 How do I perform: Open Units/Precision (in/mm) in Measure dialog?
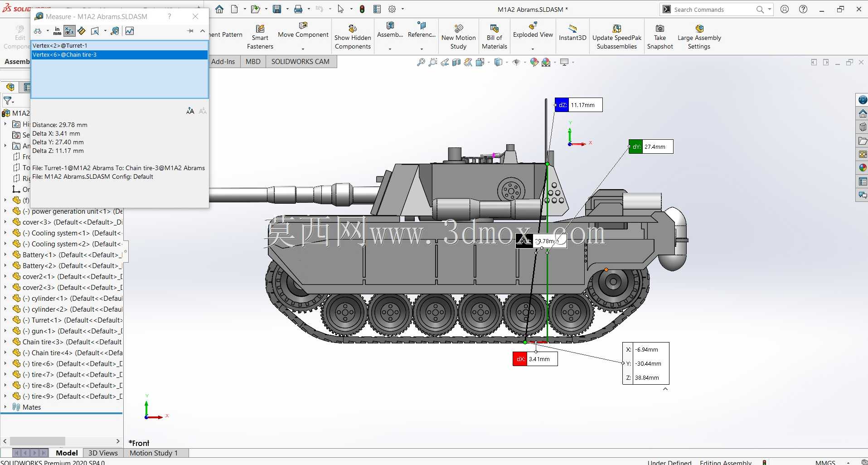(x=57, y=31)
